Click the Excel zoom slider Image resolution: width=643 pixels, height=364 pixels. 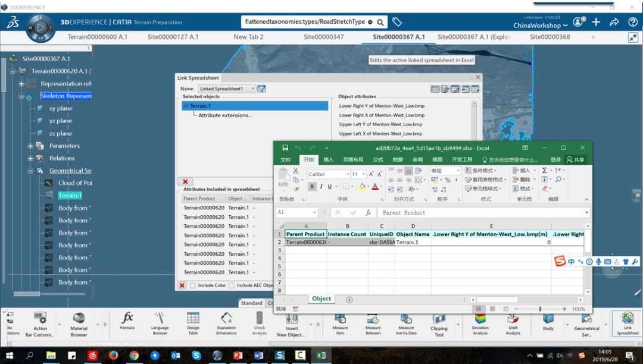(x=540, y=309)
